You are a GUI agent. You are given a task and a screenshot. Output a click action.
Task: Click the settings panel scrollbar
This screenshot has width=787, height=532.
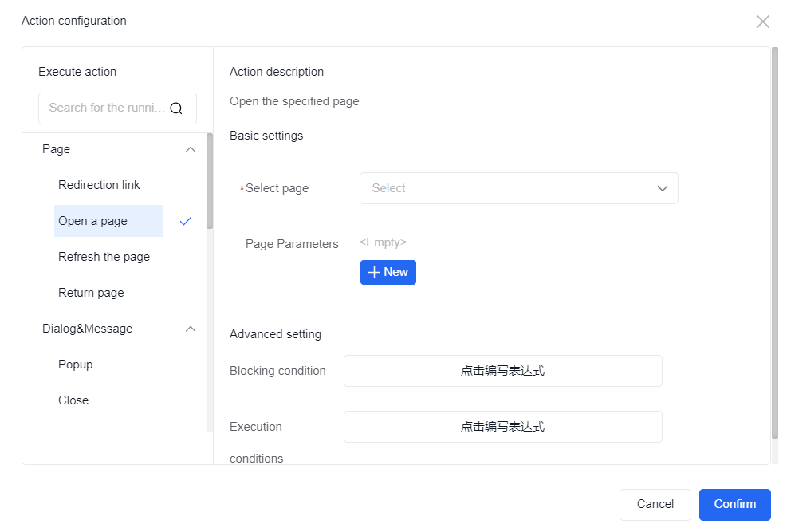775,243
